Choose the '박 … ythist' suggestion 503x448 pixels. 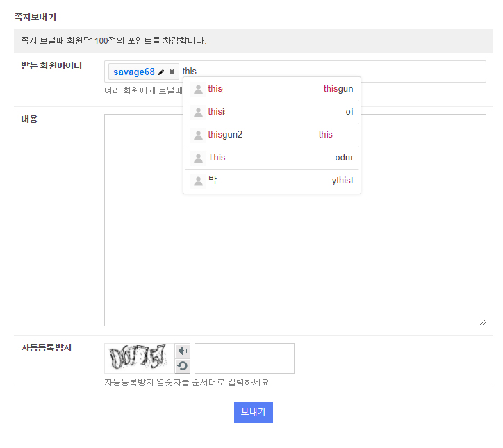pyautogui.click(x=272, y=181)
